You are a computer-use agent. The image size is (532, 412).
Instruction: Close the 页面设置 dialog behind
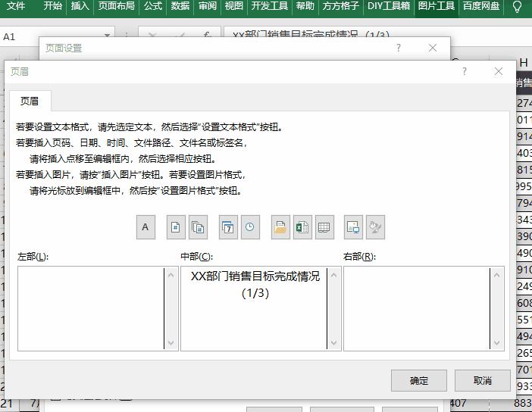[x=433, y=48]
